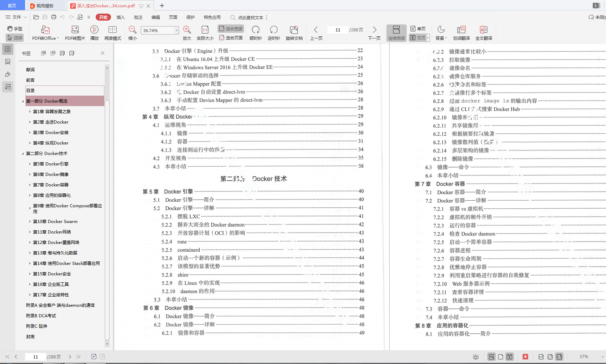This screenshot has width=606, height=364.
Task: Rotate view clockwise
Action: [256, 33]
